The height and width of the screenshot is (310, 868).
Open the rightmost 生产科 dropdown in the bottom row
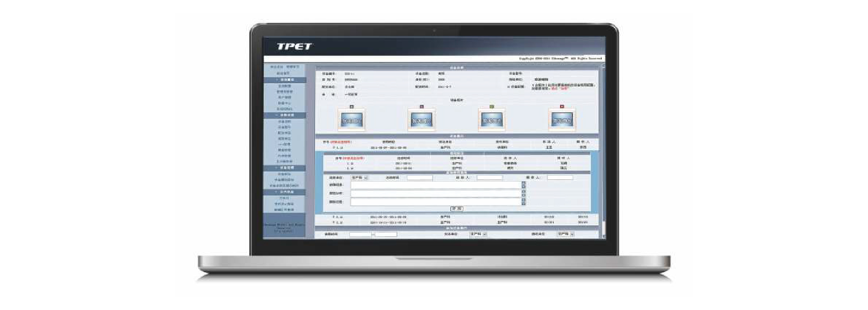(x=566, y=234)
